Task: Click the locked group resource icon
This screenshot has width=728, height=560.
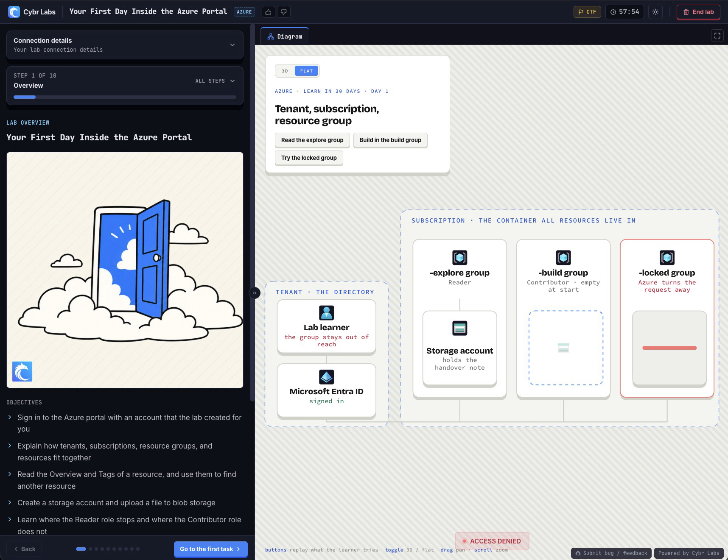Action: 667,257
